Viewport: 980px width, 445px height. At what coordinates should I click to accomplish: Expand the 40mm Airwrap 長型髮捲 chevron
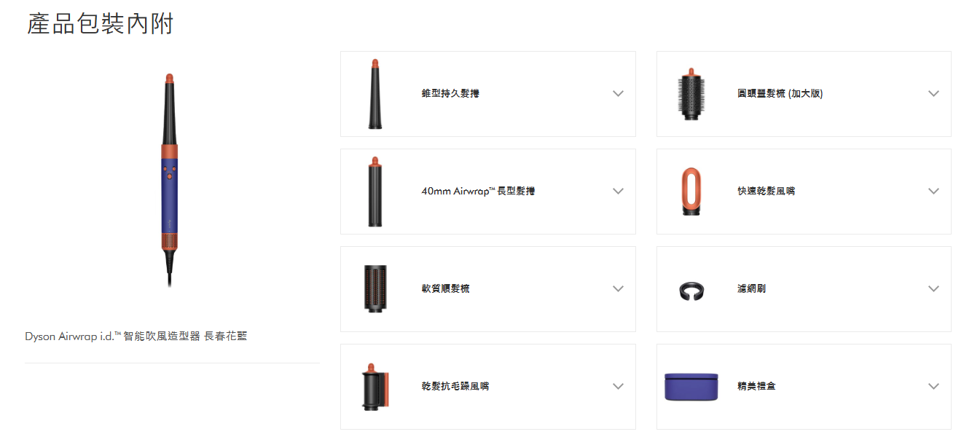[x=618, y=192]
